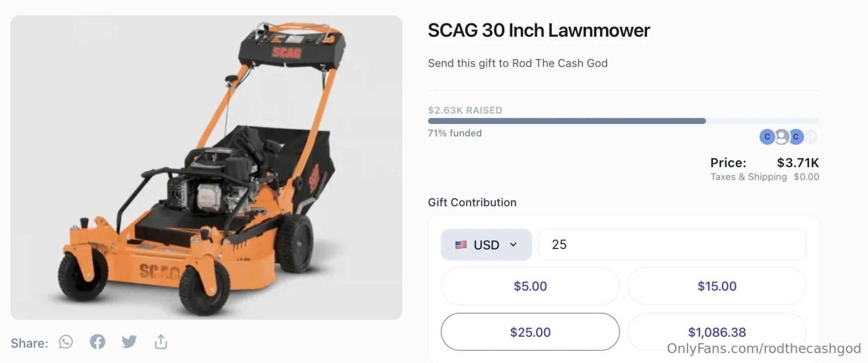Viewport: 868px width, 363px height.
Task: Share the lawnmower on Facebook
Action: 97,342
